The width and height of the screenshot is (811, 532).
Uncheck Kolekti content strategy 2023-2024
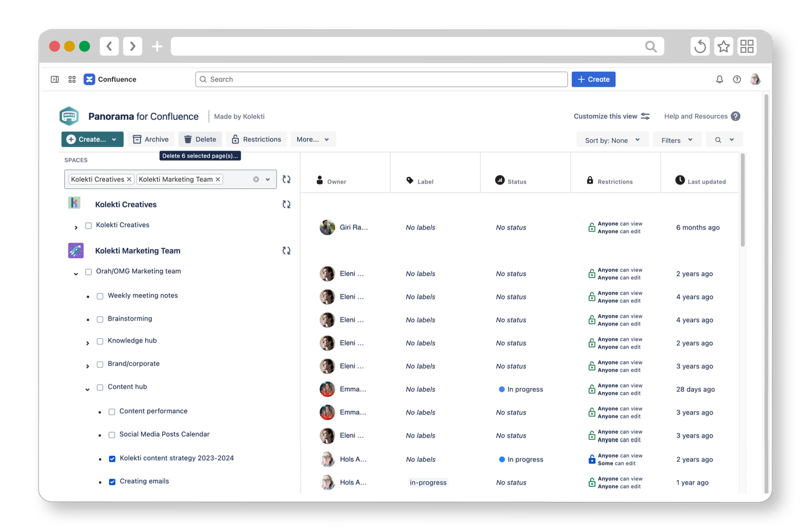pyautogui.click(x=112, y=459)
